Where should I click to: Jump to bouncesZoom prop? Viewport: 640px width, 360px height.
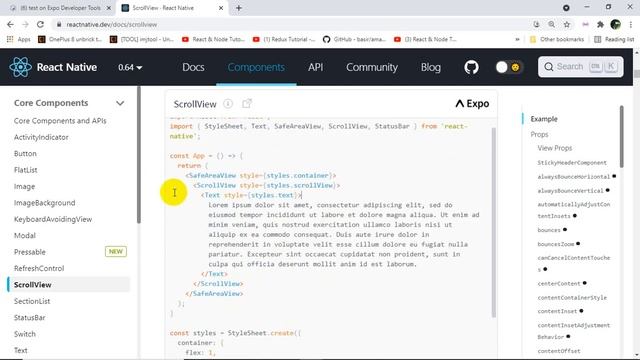(x=556, y=244)
